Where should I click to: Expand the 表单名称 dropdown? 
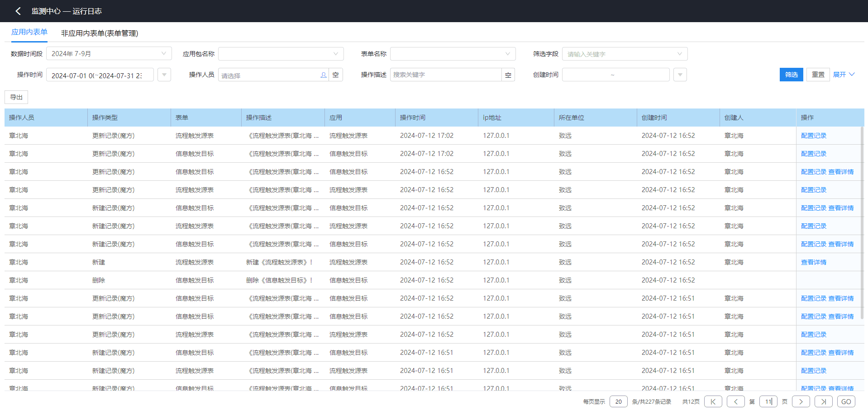click(453, 54)
